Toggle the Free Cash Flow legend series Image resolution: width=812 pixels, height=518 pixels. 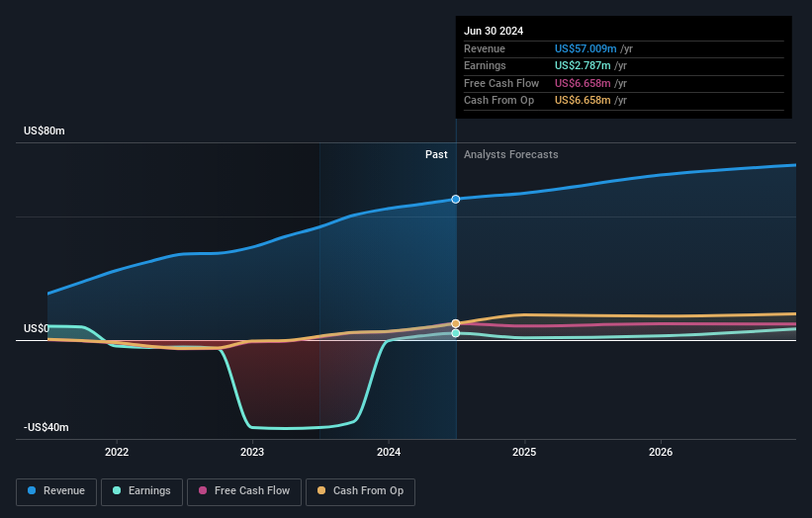(244, 491)
